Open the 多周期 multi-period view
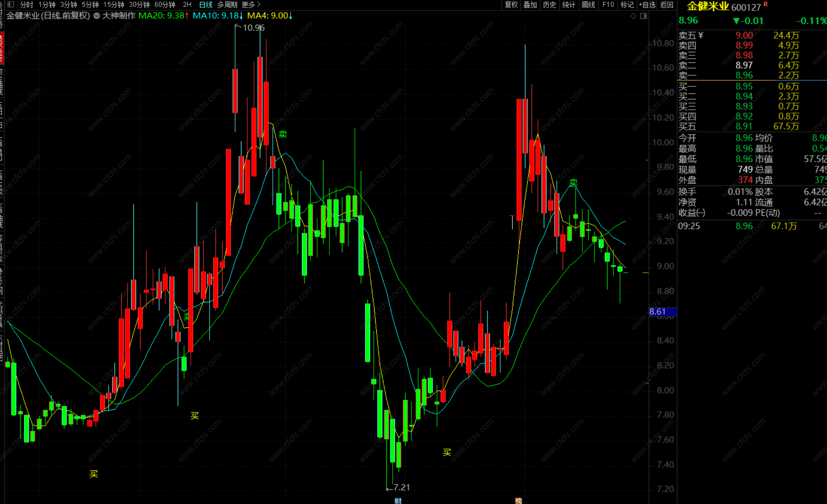827x504 pixels. (x=227, y=5)
